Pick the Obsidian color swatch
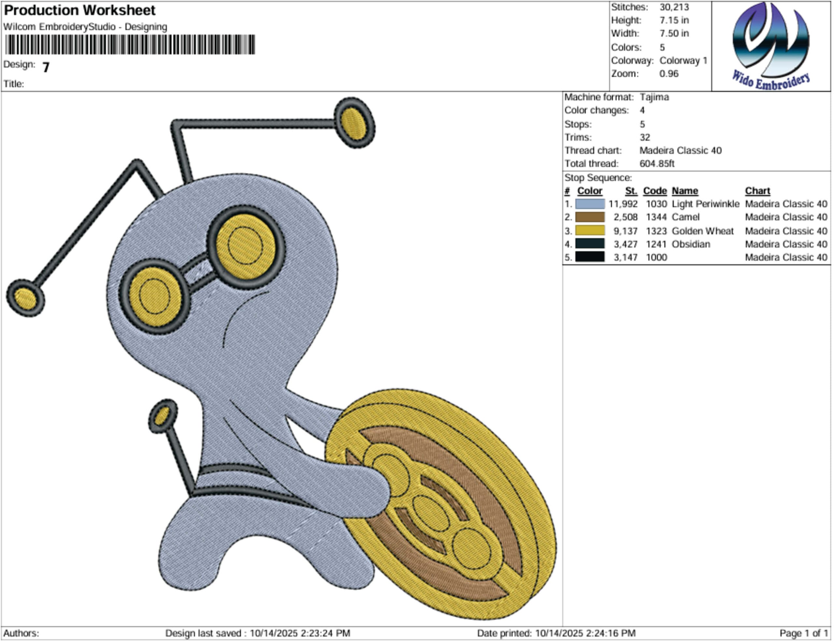The image size is (834, 644). 590,244
